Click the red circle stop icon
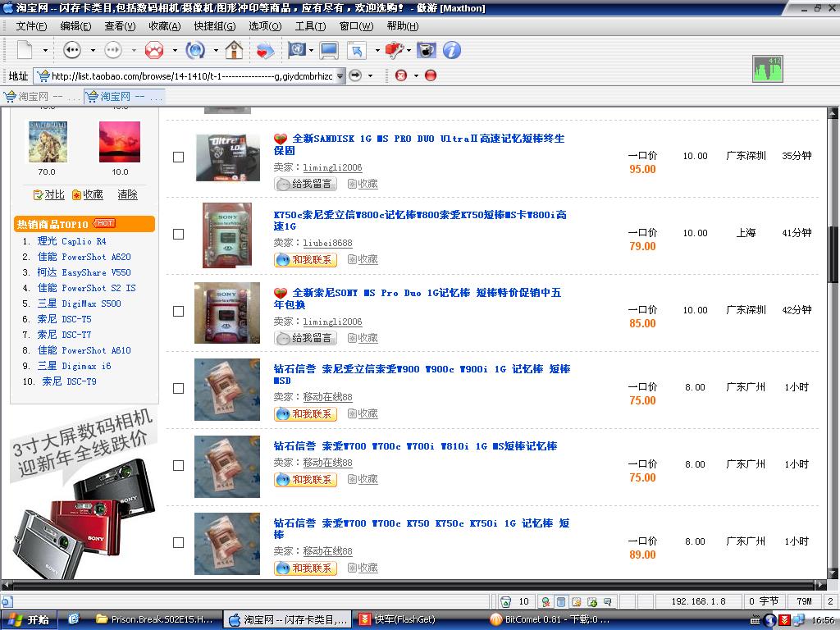 (x=431, y=75)
